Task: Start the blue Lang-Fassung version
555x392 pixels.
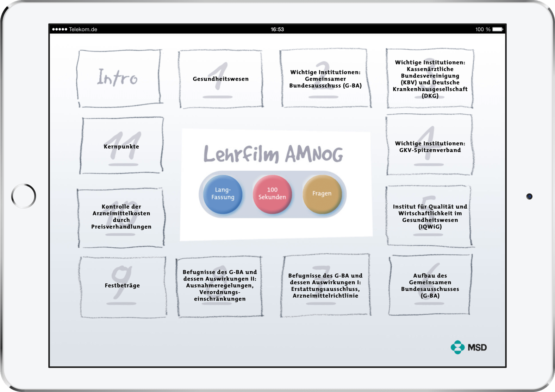Action: [223, 194]
